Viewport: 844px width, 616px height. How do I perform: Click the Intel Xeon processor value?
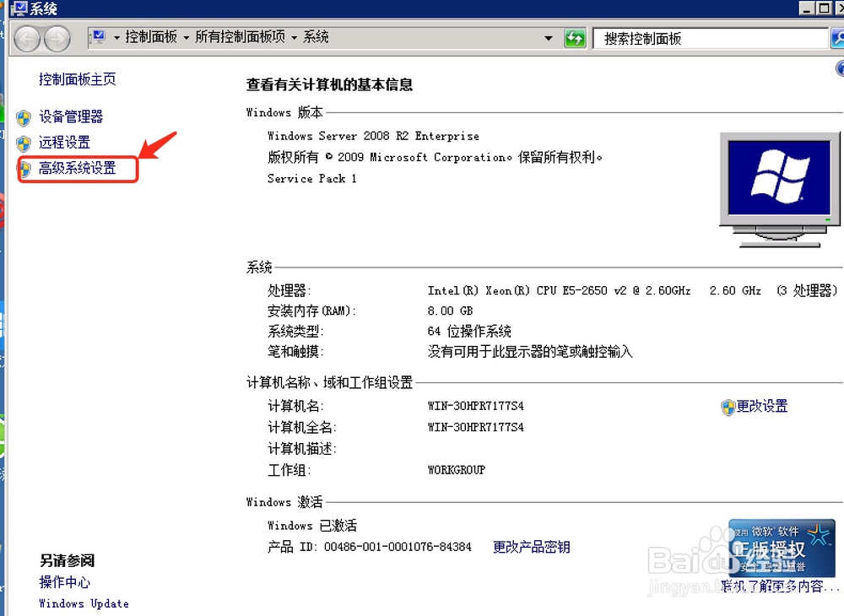[632, 291]
